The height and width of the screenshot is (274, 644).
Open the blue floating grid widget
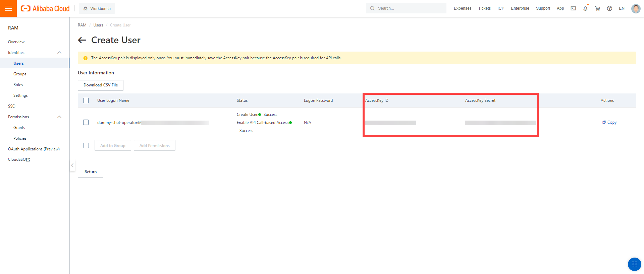click(x=634, y=264)
